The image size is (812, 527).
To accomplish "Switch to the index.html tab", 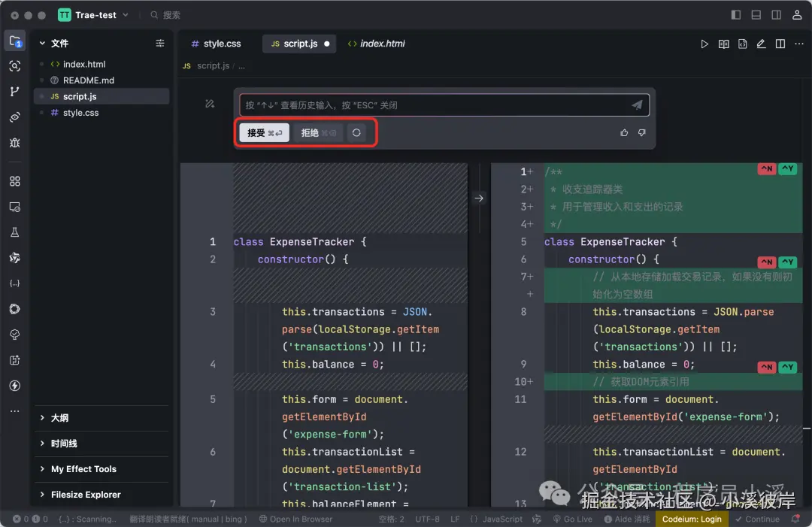I will 377,44.
